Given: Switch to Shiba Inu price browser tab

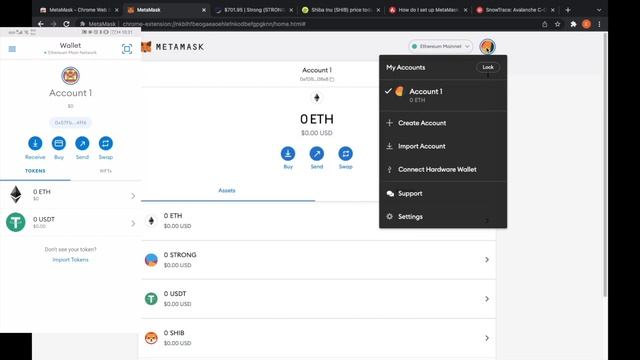Looking at the screenshot, I should click(x=341, y=10).
